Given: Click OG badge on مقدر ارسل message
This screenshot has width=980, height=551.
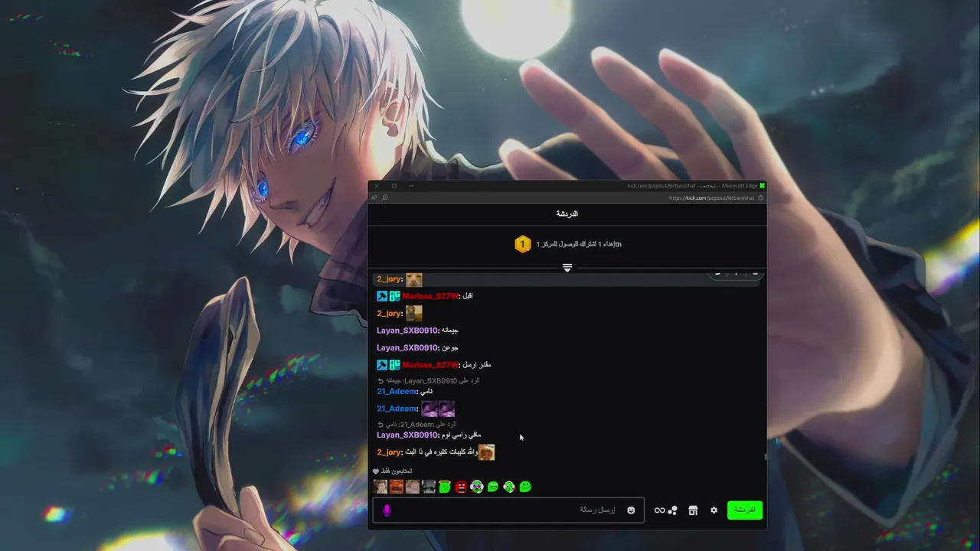Looking at the screenshot, I should [395, 365].
